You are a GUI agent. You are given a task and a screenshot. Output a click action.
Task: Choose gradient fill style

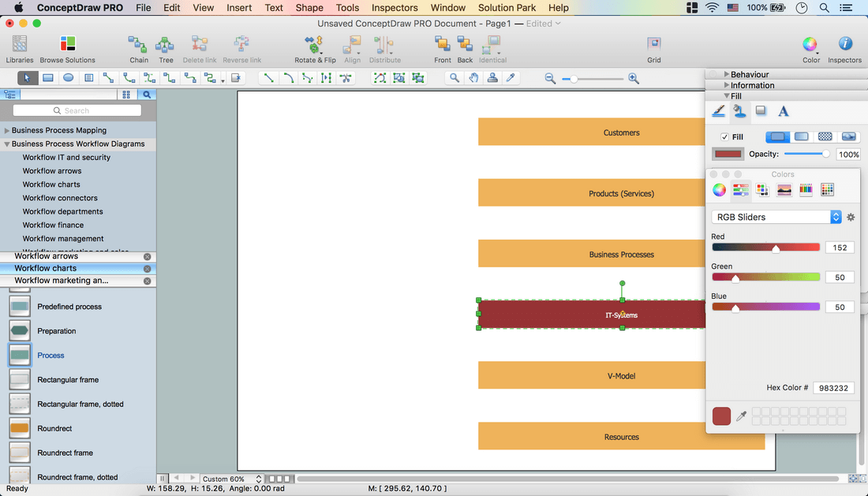pyautogui.click(x=801, y=136)
